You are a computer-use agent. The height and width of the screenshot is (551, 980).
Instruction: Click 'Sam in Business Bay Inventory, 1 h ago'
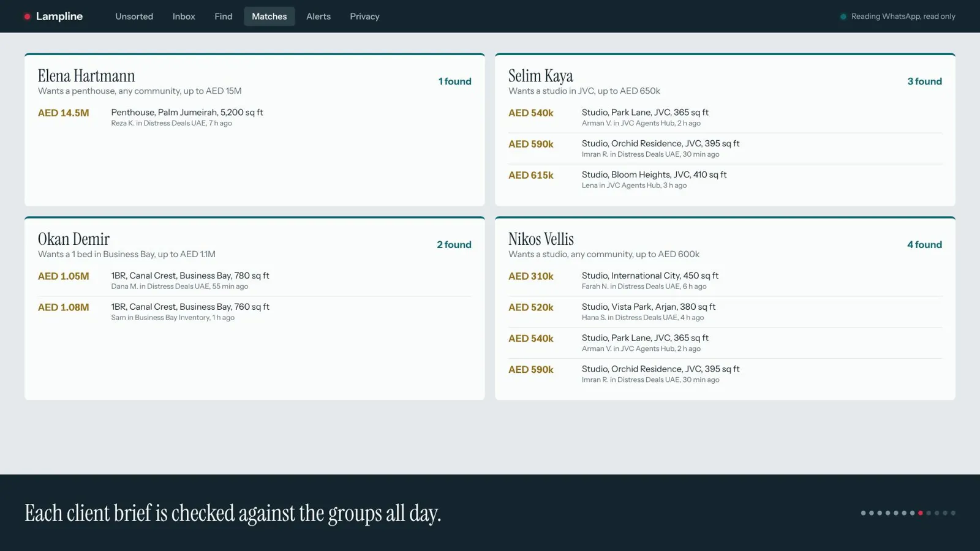173,318
